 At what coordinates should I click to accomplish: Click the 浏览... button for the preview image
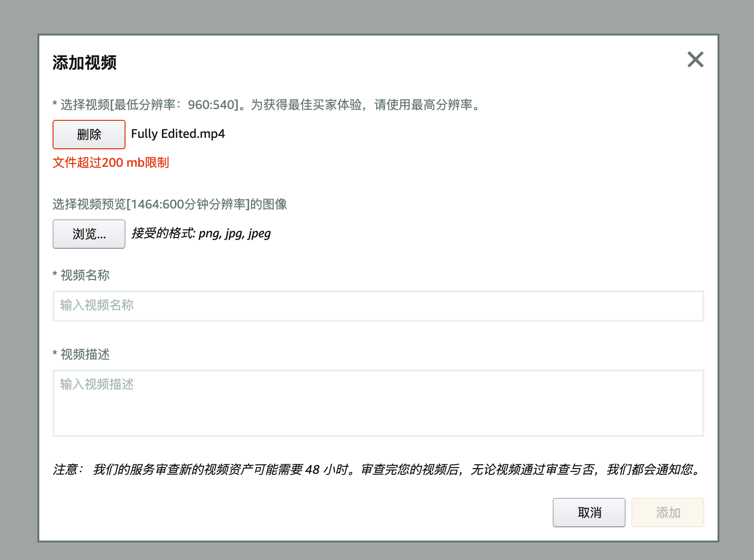point(89,234)
